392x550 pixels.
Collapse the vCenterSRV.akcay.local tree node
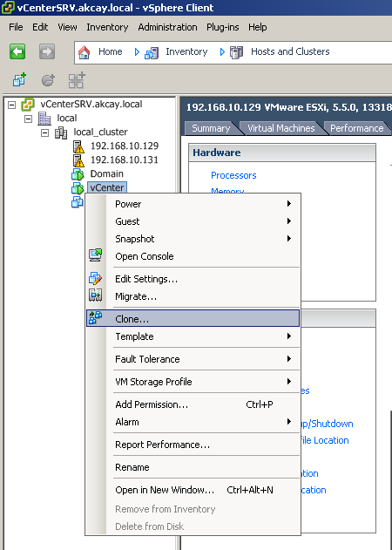point(12,105)
